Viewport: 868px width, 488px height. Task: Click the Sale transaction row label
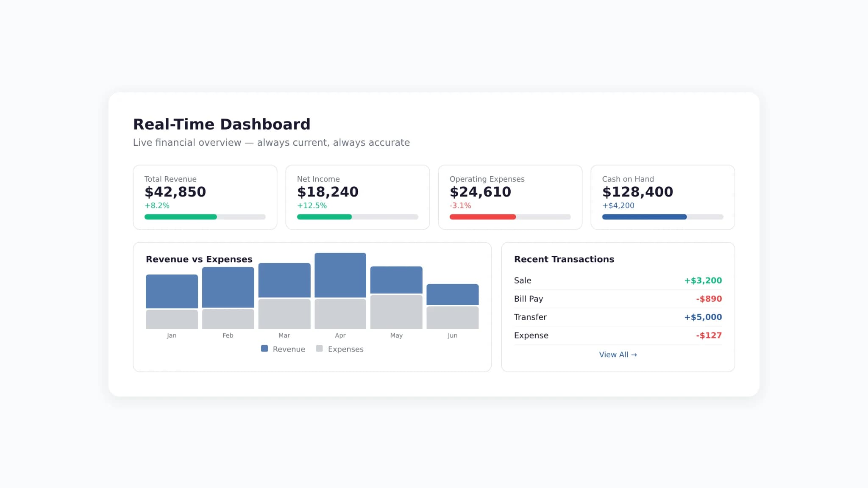tap(523, 280)
